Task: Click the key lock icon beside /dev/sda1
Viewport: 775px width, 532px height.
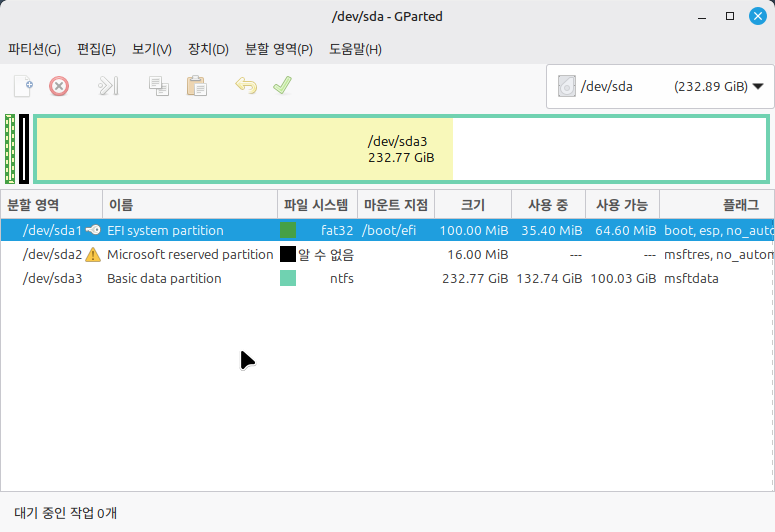Action: pos(93,231)
